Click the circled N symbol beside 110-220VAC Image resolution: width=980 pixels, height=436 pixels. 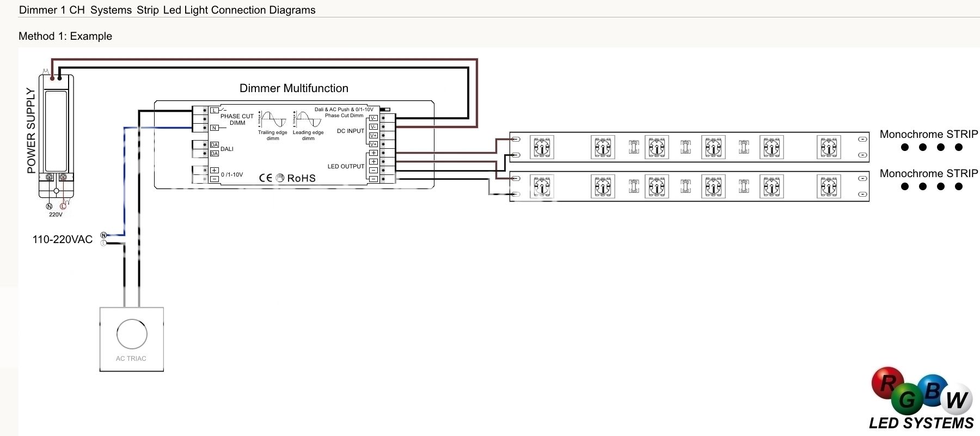tap(103, 235)
